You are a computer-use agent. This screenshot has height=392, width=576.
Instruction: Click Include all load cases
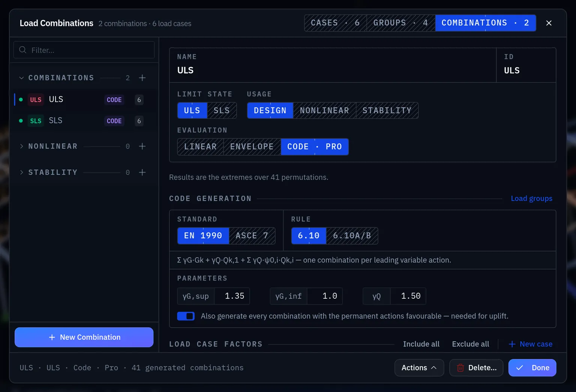[421, 344]
